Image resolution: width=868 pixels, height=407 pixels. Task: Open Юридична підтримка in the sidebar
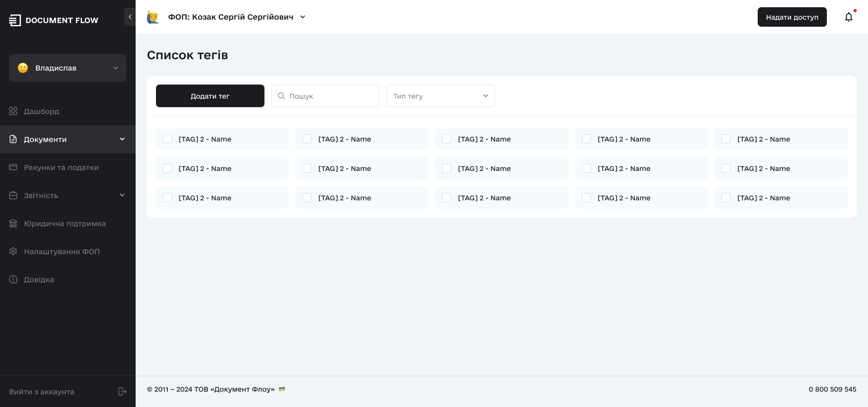pos(68,223)
